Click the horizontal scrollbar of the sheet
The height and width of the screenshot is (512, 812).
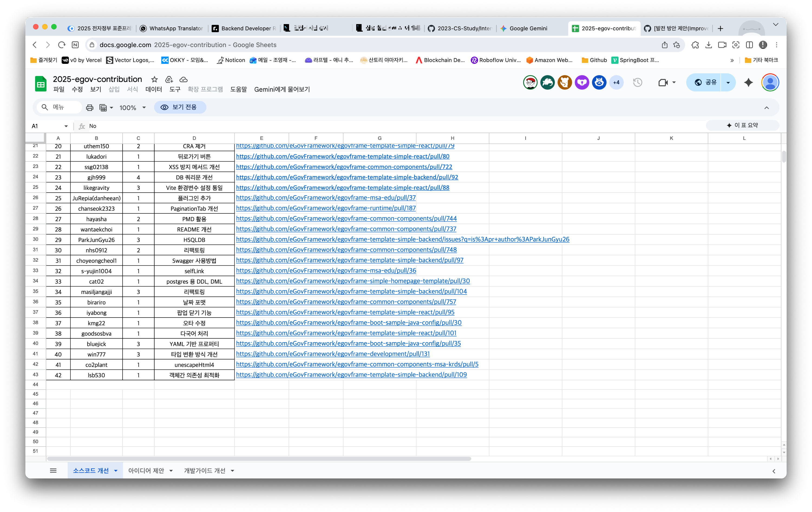[259, 459]
